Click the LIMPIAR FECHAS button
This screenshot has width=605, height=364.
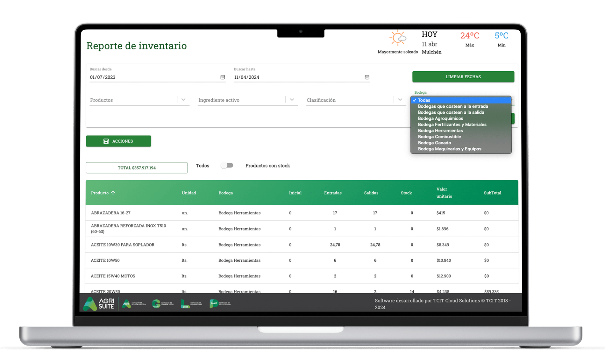[463, 77]
